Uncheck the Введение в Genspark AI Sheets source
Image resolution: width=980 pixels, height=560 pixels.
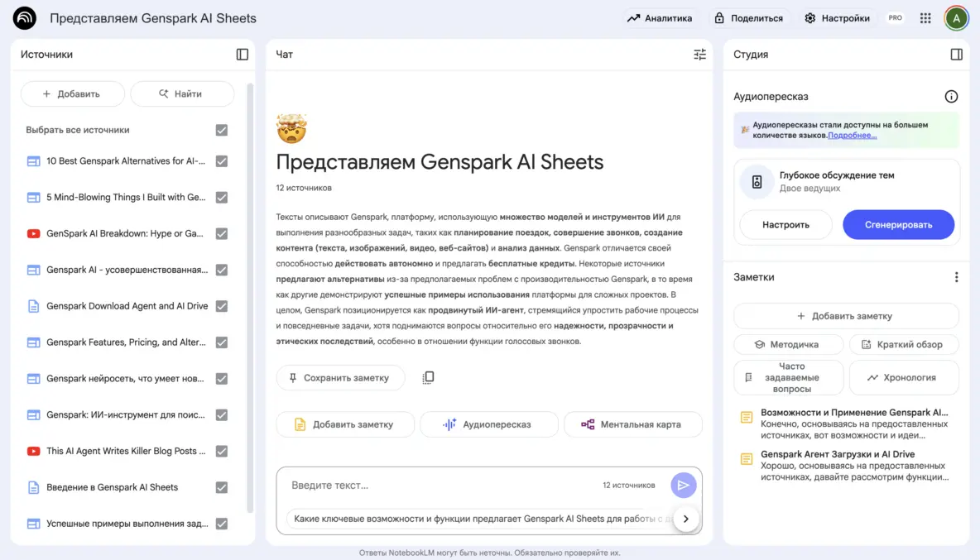(222, 487)
